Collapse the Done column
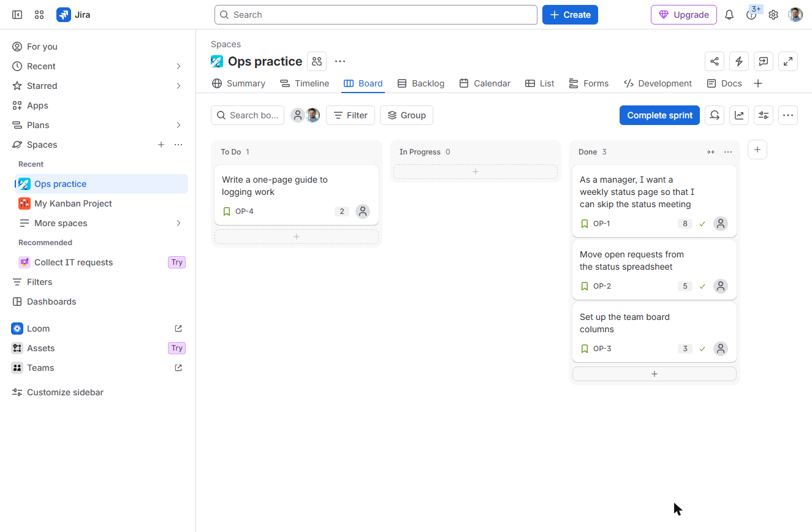Image resolution: width=812 pixels, height=532 pixels. pos(711,152)
